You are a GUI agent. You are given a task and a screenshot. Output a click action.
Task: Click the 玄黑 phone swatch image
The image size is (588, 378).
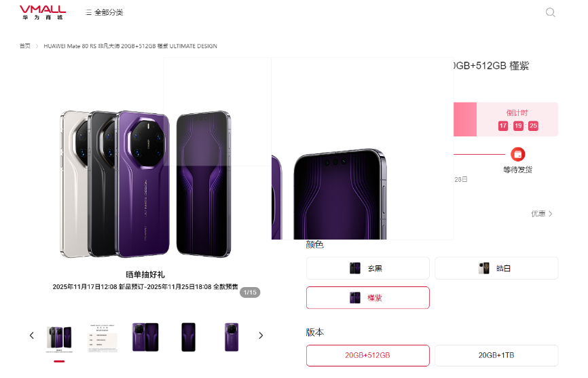click(354, 268)
